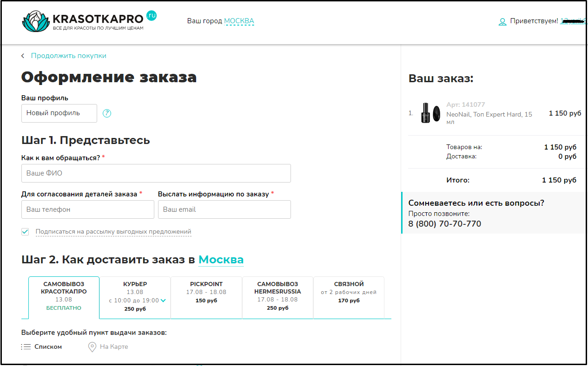Screen dimensions: 588x366
Task: Expand the courier time range chevron
Action: (x=163, y=301)
